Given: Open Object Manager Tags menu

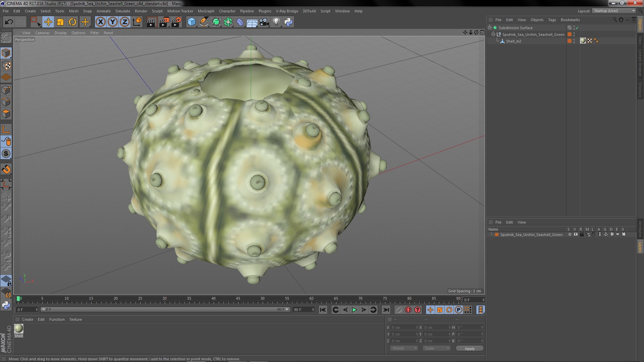Looking at the screenshot, I should pos(552,20).
